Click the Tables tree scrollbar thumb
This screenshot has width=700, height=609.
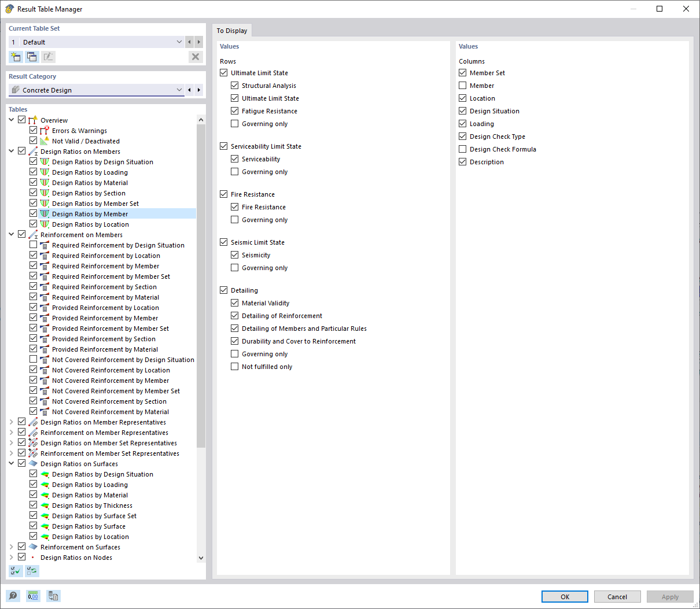(x=201, y=286)
